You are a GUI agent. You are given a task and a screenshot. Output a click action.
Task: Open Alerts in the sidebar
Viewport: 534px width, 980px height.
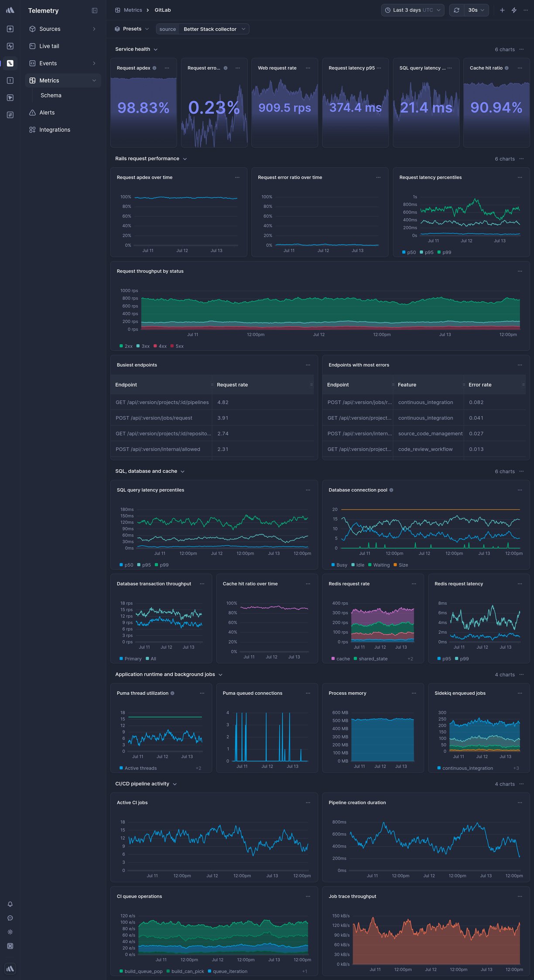click(x=63, y=113)
